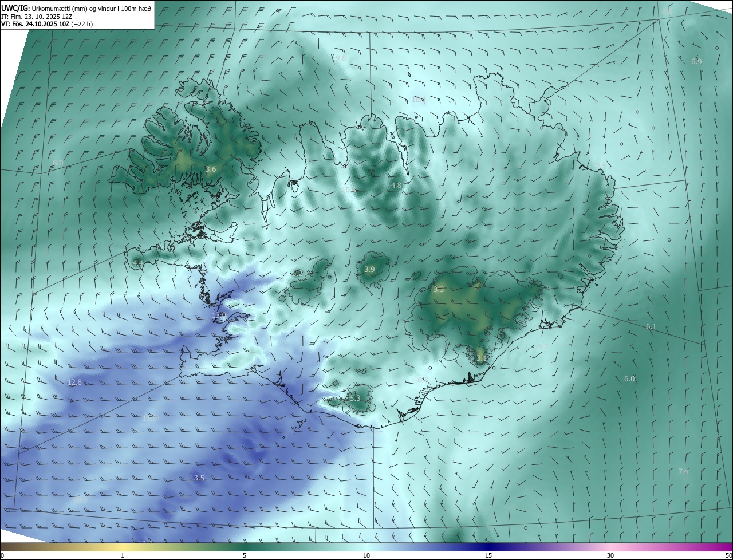The image size is (733, 560).
Task: Click the 11.0 value label south of Reykjanes
Action: click(149, 419)
